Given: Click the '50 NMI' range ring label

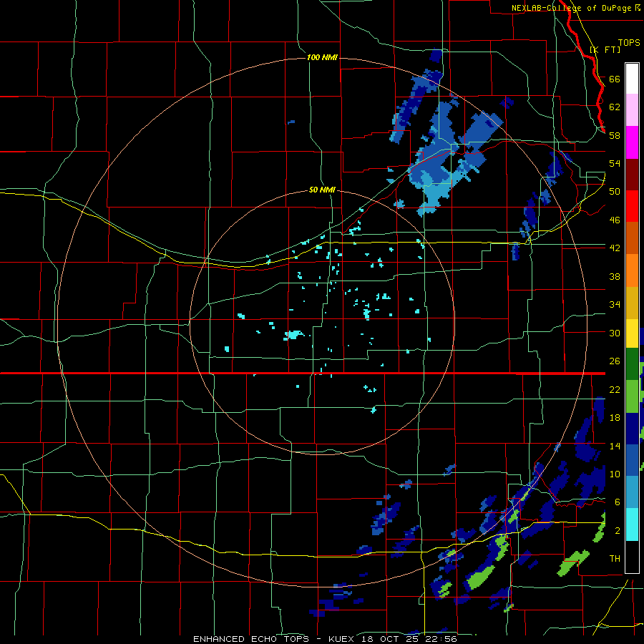Looking at the screenshot, I should (322, 190).
